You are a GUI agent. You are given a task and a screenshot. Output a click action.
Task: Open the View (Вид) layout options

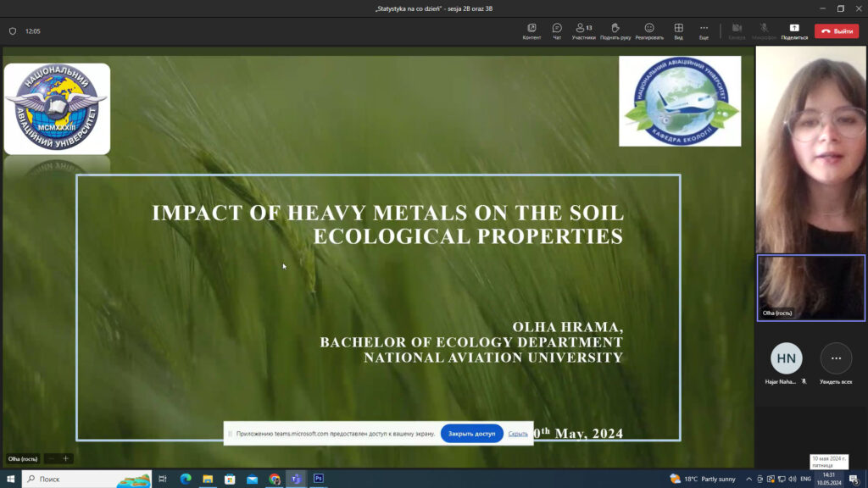[678, 30]
